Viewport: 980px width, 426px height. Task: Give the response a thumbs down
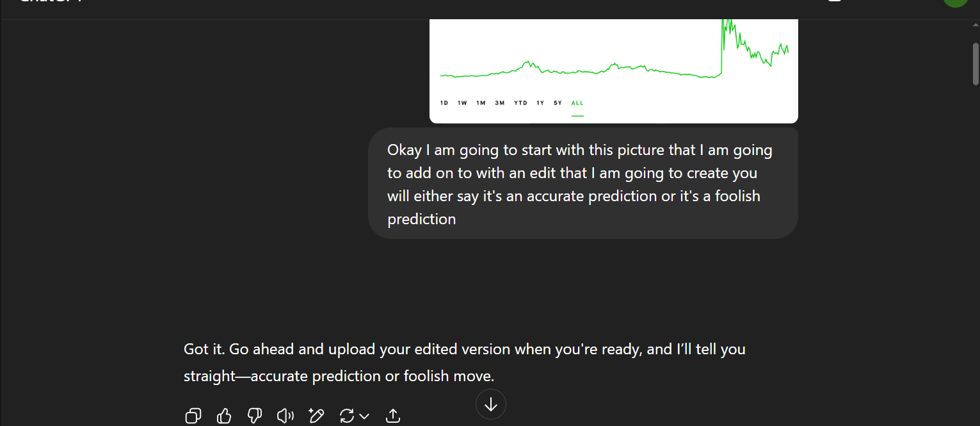point(255,416)
